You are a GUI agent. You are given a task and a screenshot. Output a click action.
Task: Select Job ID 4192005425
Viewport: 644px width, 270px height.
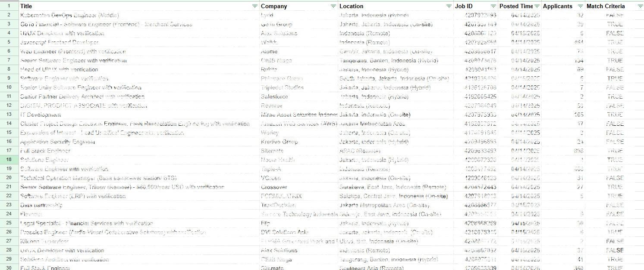[476, 96]
